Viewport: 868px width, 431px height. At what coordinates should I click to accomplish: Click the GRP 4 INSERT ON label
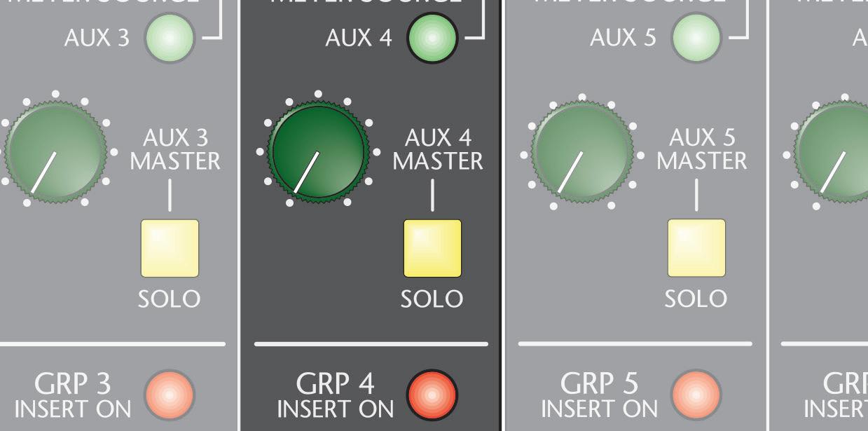click(336, 396)
